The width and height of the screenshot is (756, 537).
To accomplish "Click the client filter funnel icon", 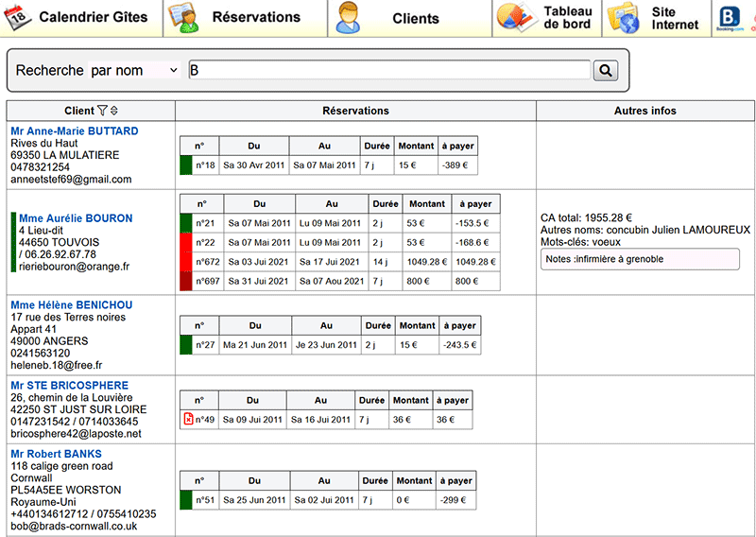I will [102, 112].
